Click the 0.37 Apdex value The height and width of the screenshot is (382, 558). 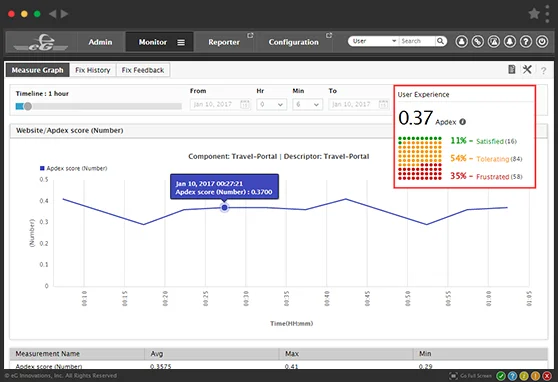pos(416,118)
